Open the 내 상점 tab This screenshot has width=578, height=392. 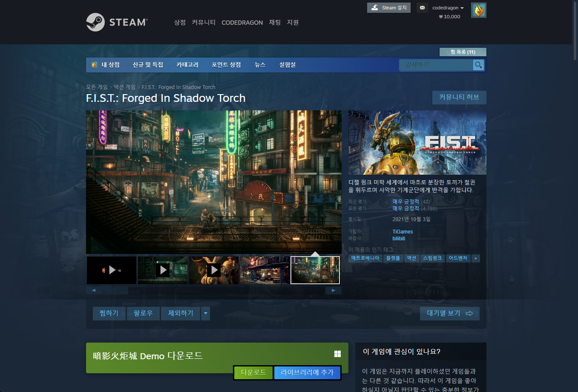pos(106,65)
